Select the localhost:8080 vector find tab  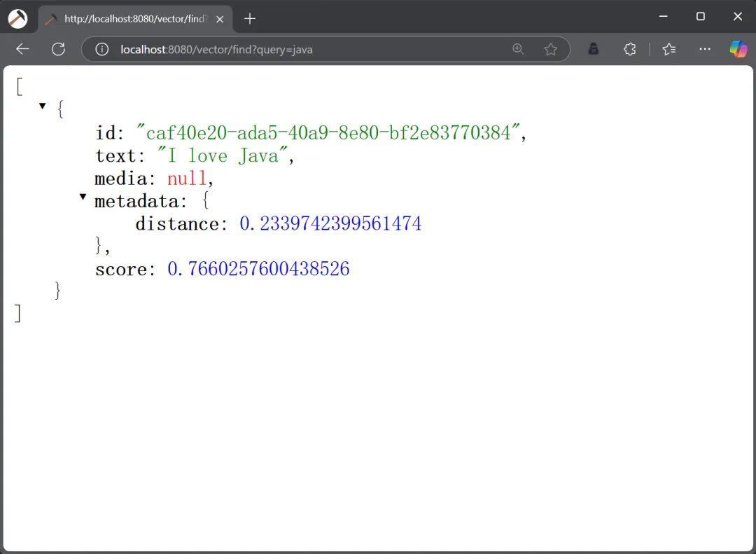pyautogui.click(x=133, y=19)
